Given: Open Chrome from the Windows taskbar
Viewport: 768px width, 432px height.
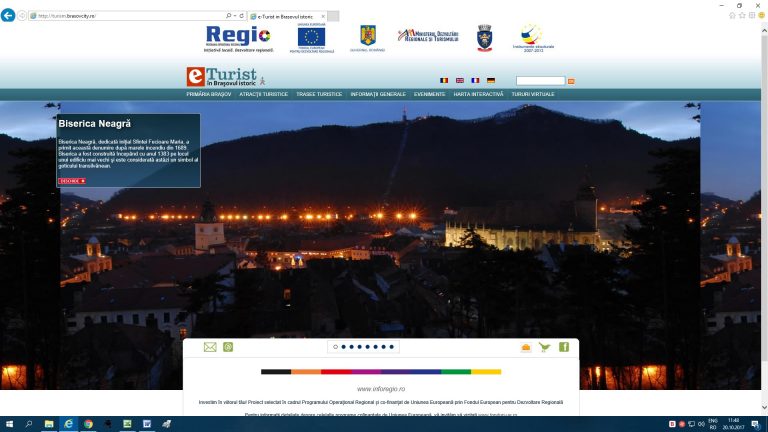Looking at the screenshot, I should click(88, 424).
